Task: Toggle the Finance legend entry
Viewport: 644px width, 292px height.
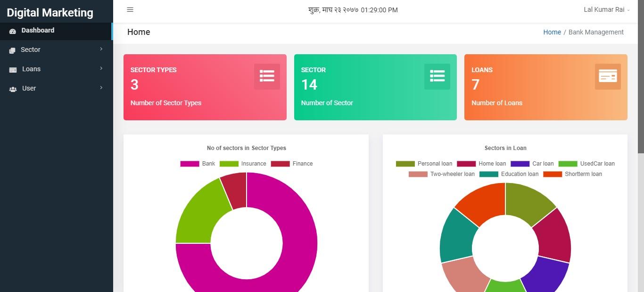Action: tap(292, 164)
